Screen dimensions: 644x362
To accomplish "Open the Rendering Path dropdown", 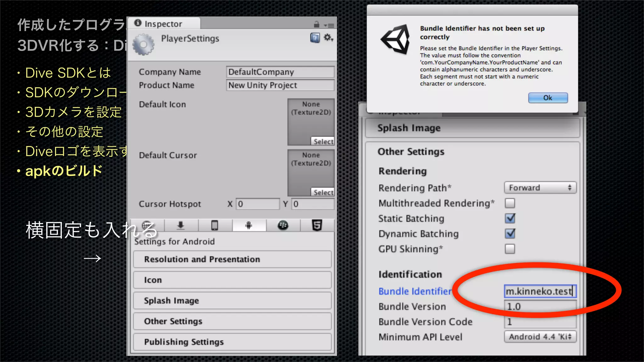I will (x=540, y=188).
